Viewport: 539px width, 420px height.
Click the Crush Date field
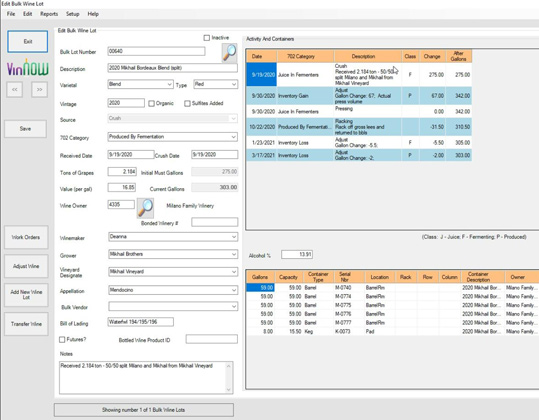[x=214, y=155]
